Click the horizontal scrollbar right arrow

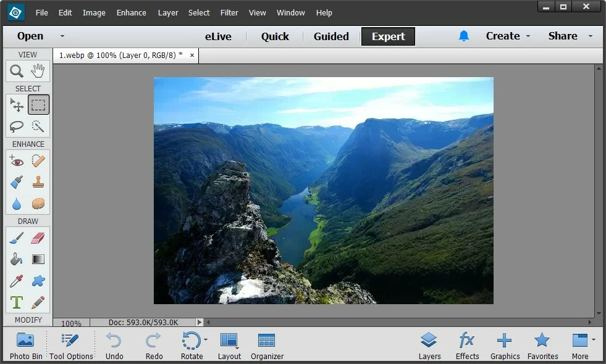coord(590,322)
